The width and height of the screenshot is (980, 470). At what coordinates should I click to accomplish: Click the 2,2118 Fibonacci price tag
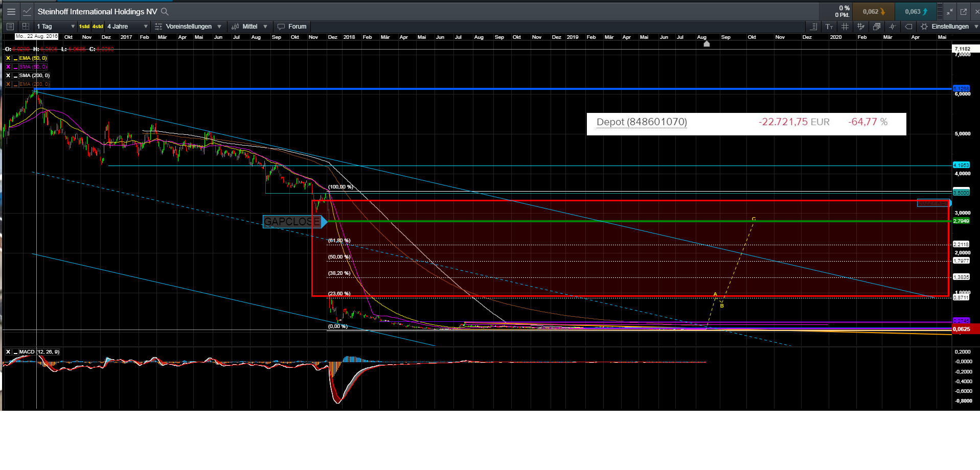click(x=961, y=244)
